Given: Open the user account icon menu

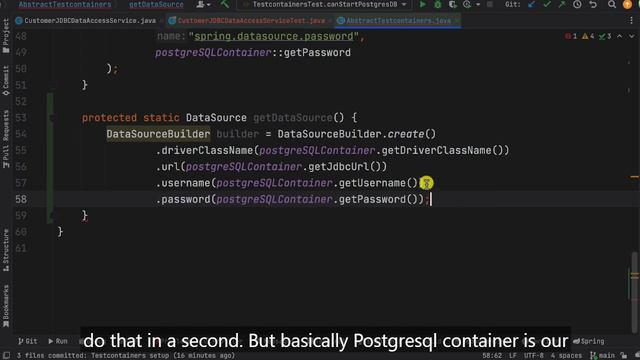Looking at the screenshot, I should [203, 4].
